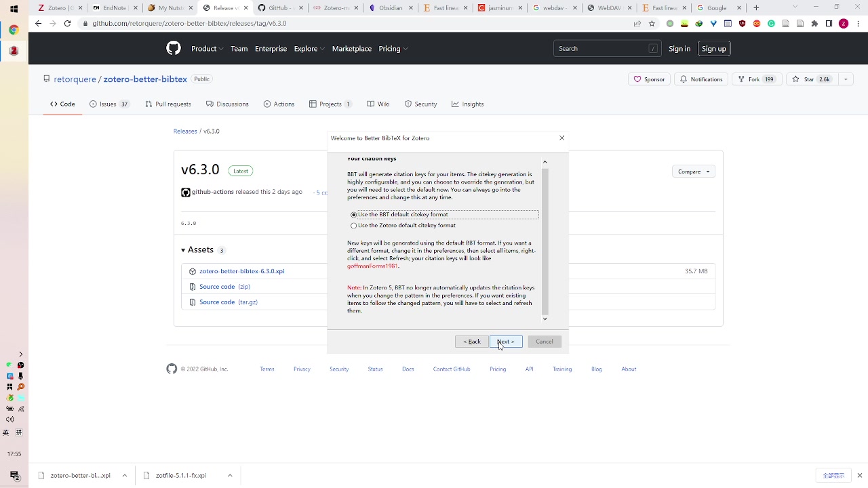
Task: Open options for zotfile-5.1.1-fx.xpi download
Action: point(230,476)
